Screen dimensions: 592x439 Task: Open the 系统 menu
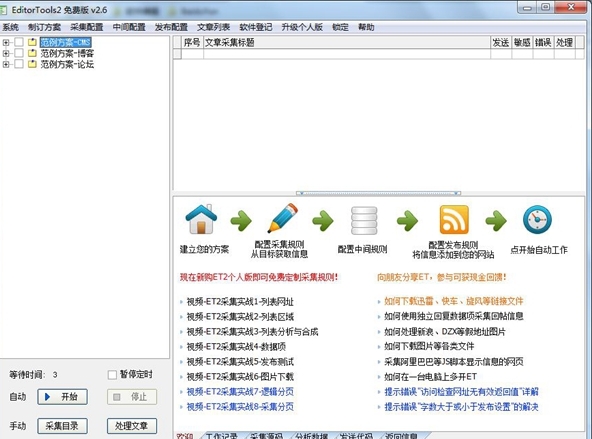point(11,27)
